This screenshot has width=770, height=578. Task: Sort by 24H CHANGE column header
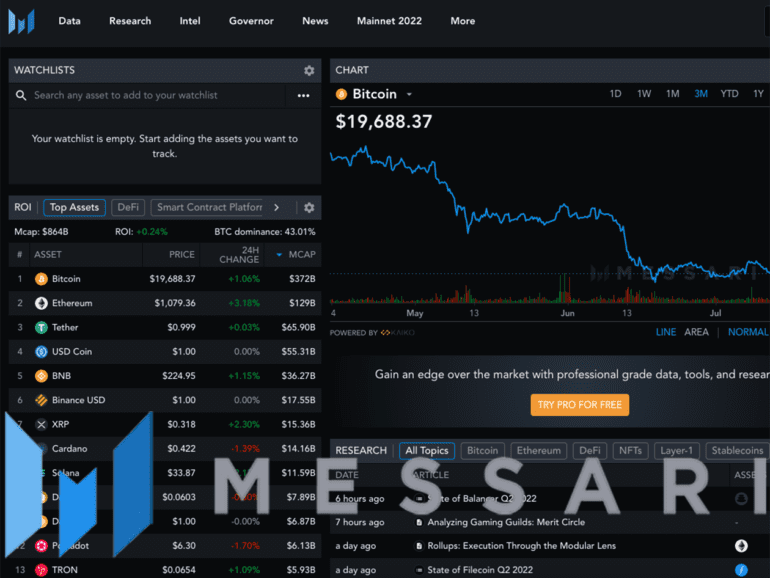pos(239,255)
